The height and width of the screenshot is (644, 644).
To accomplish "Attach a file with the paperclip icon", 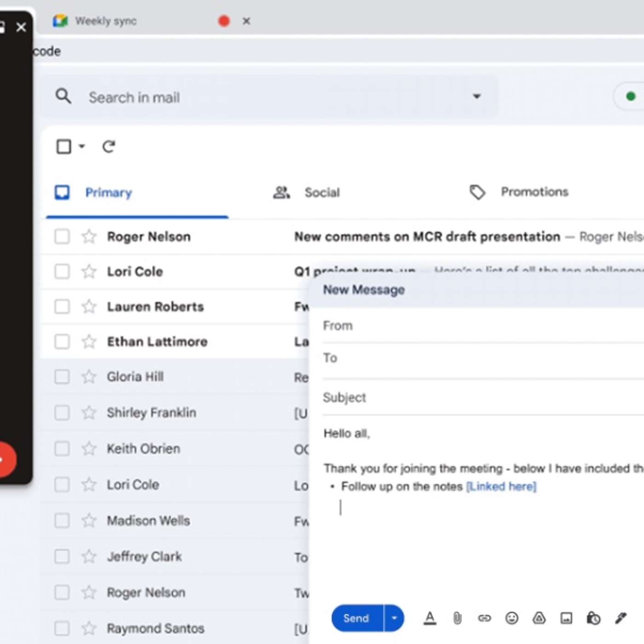I will pos(457,618).
